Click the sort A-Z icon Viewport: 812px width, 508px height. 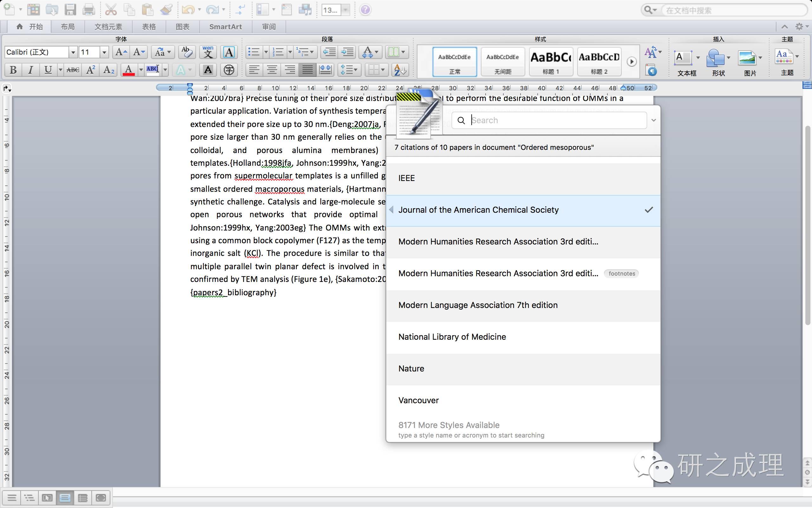click(x=400, y=70)
